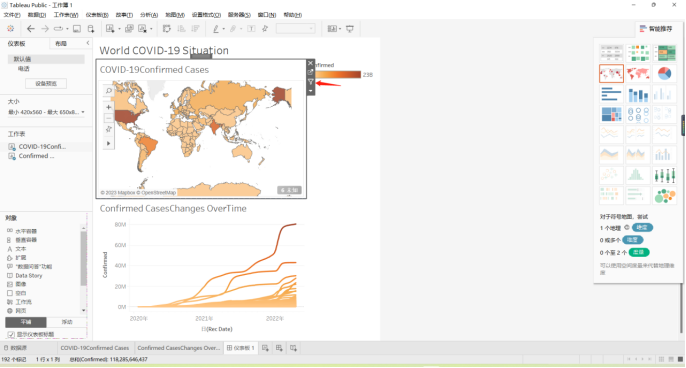Select the 网页 web page object
The image size is (686, 368).
[21, 311]
